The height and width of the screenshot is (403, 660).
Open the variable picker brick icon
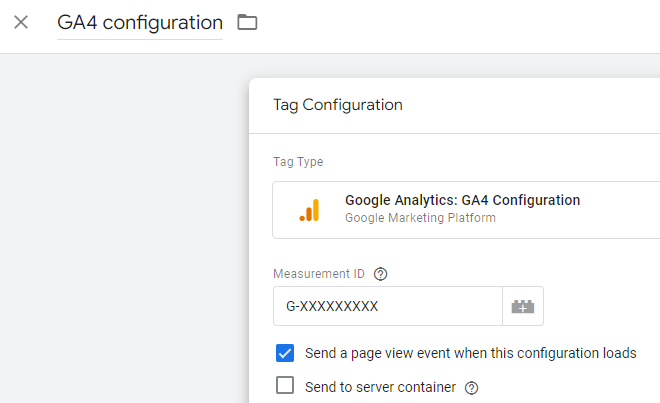click(x=523, y=306)
